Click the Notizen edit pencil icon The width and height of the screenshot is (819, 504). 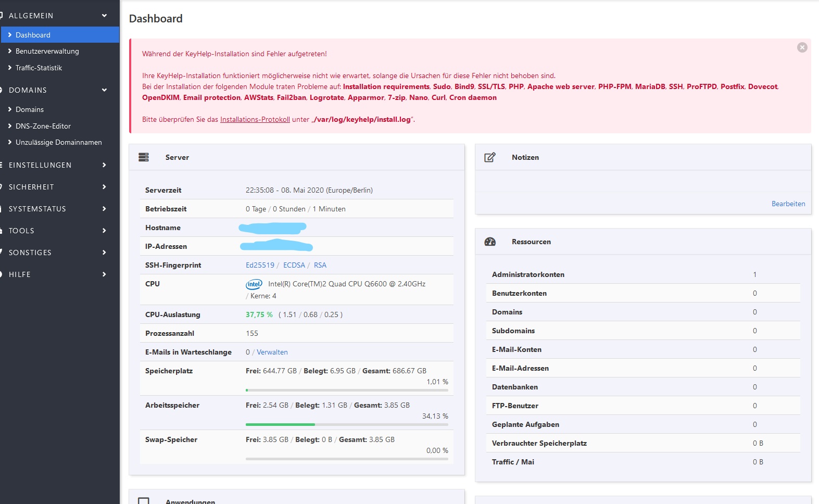[490, 157]
